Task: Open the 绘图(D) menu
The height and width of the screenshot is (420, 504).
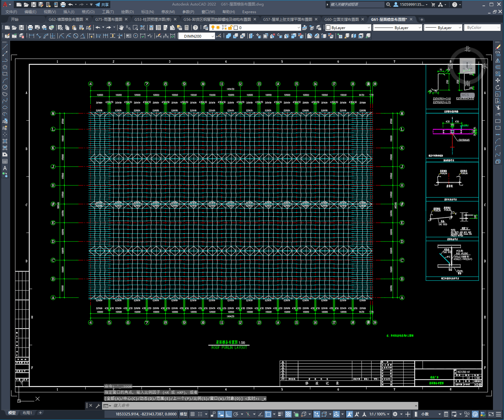Action: pos(127,12)
